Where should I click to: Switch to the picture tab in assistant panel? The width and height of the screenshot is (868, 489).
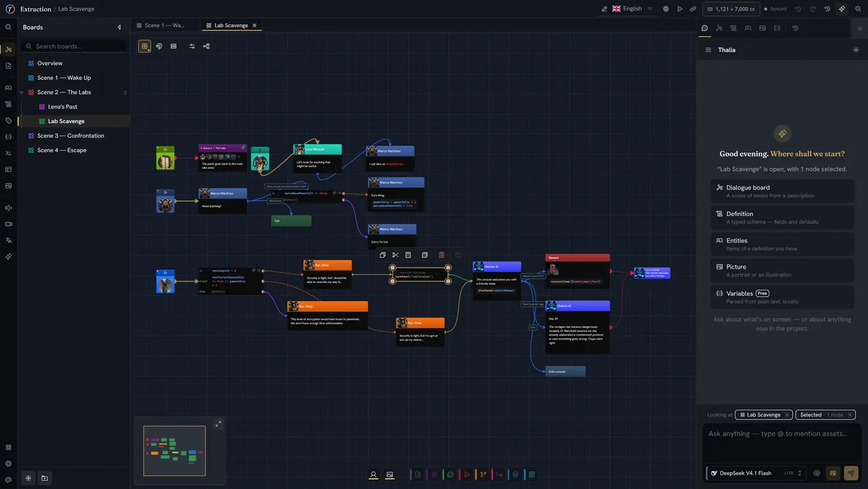[762, 28]
